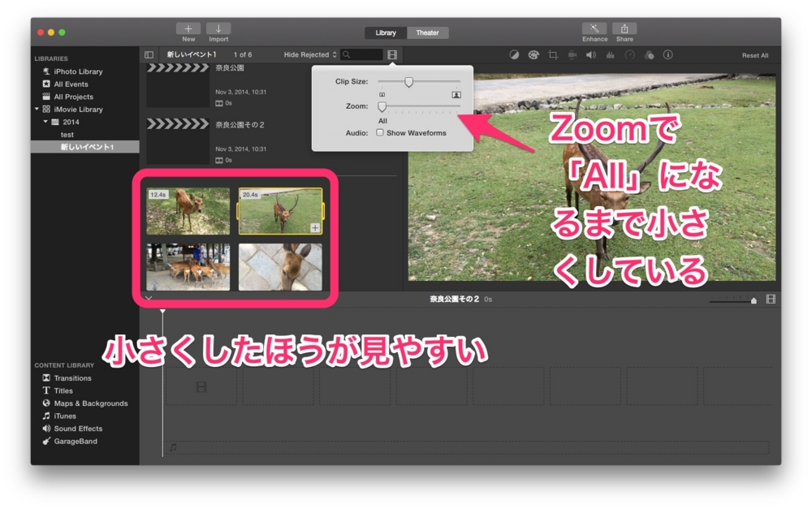Open the Volume adjustment controls
The width and height of the screenshot is (812, 509).
[590, 54]
